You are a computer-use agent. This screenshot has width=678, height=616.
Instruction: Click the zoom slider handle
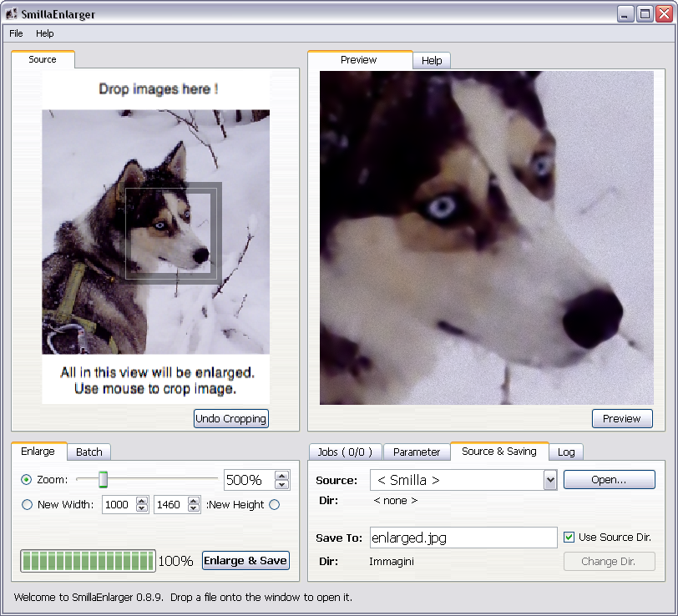click(104, 479)
